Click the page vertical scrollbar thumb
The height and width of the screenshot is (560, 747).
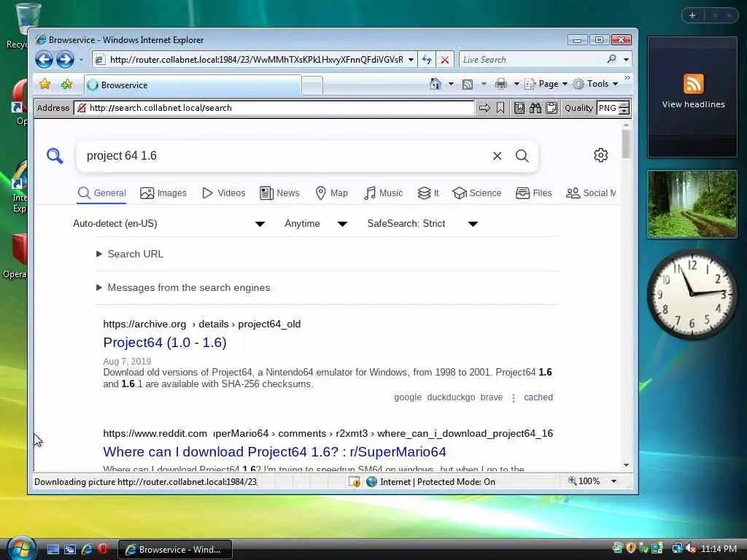[626, 144]
